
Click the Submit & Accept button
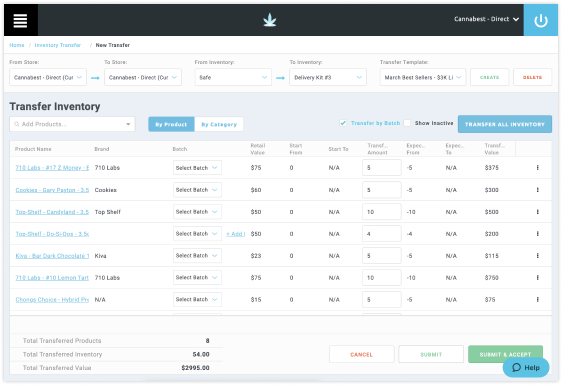(505, 354)
